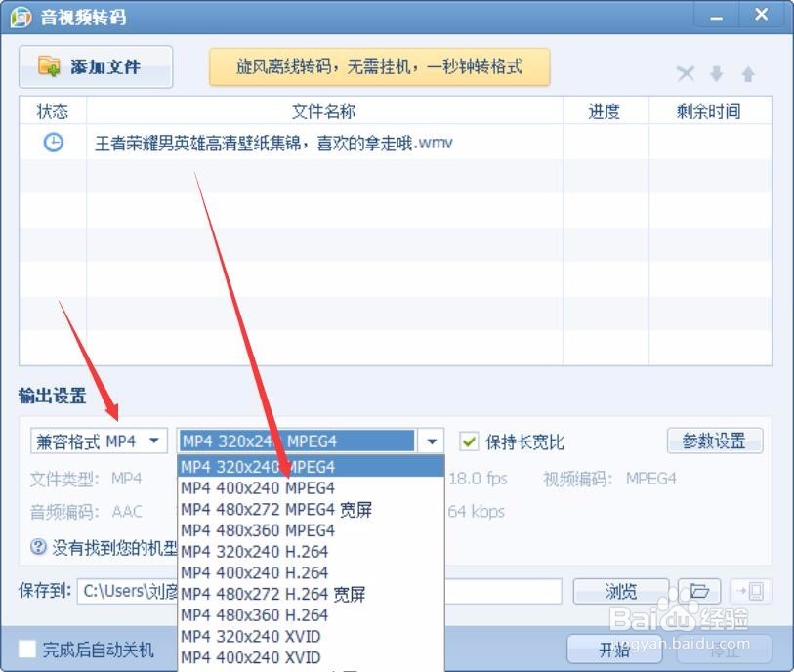Screen dimensions: 794x672
Task: Click the format combo box dropdown arrow
Action: 432,441
